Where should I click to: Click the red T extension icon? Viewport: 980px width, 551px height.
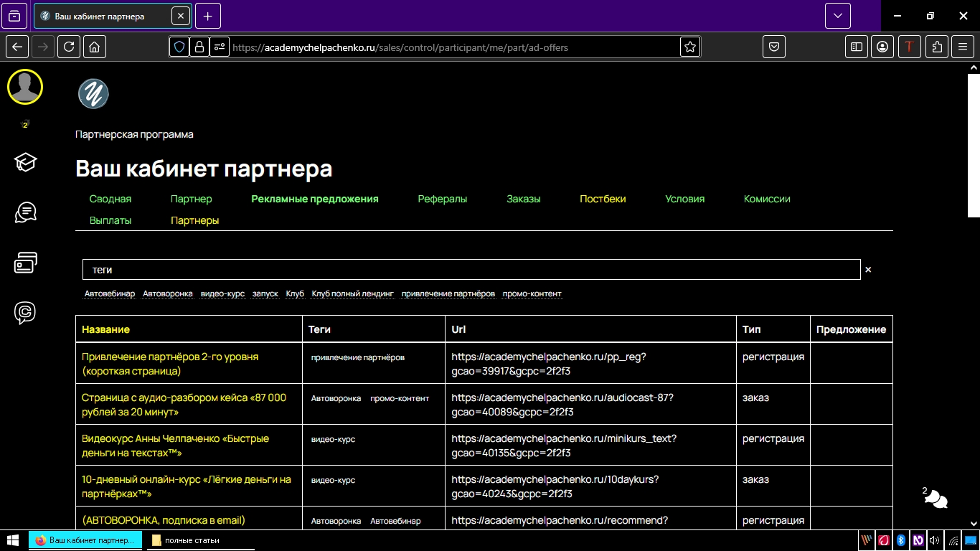(910, 47)
